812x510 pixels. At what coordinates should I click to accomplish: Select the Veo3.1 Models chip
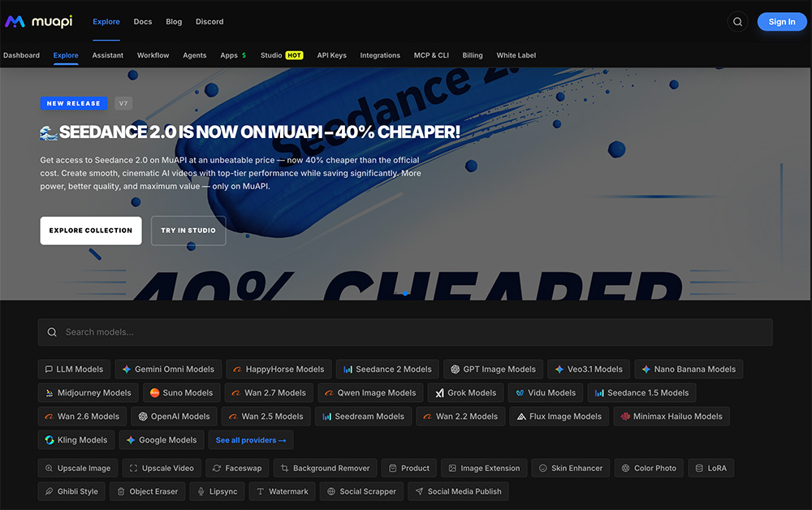point(589,370)
